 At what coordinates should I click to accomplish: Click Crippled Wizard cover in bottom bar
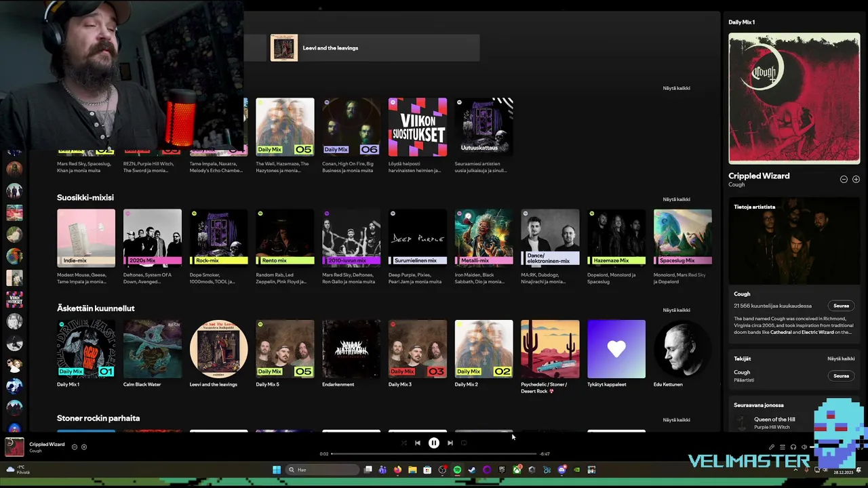point(14,447)
